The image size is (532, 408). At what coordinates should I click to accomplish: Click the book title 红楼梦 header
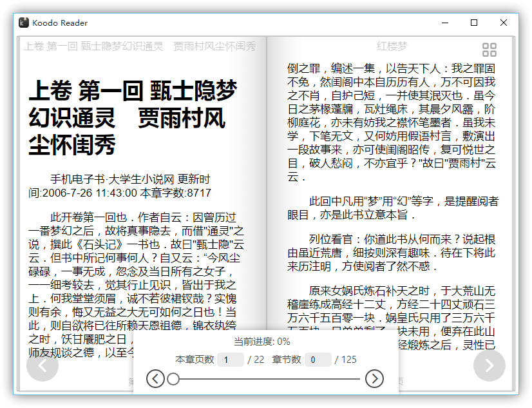point(392,46)
